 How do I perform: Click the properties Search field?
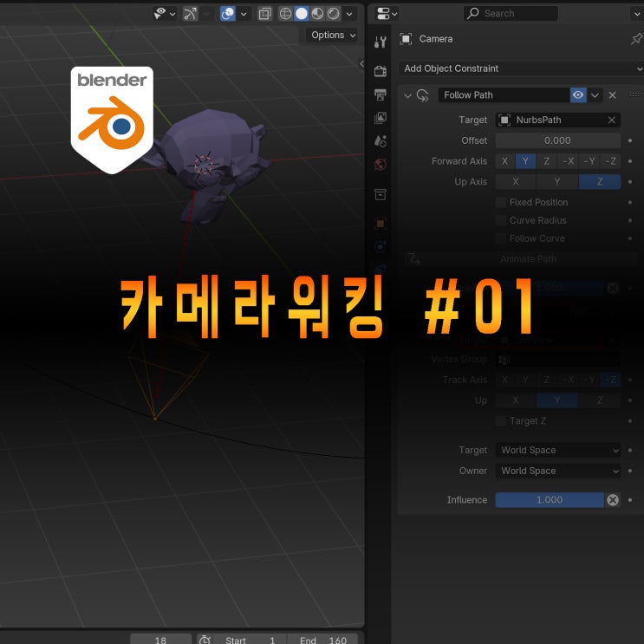pyautogui.click(x=511, y=14)
